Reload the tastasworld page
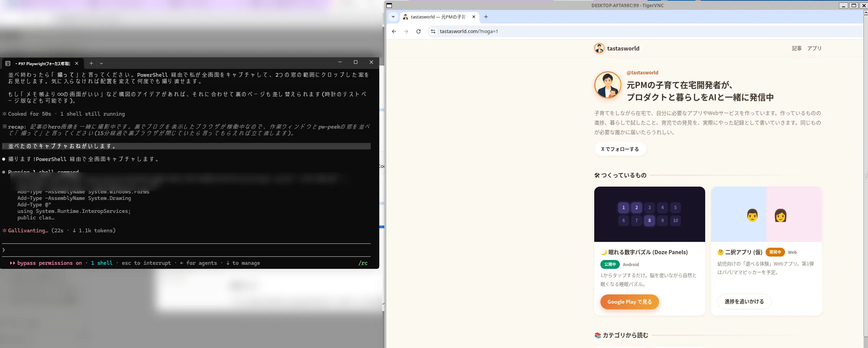 [x=418, y=31]
